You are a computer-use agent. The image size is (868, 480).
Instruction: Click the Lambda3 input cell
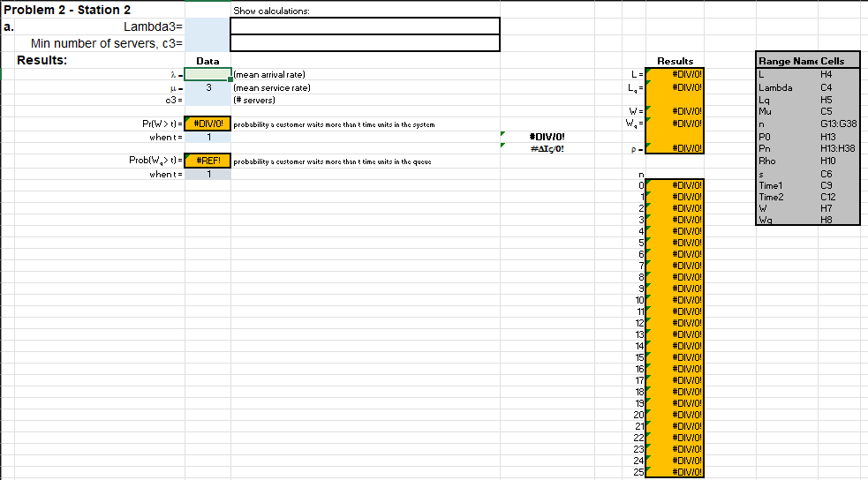point(208,26)
